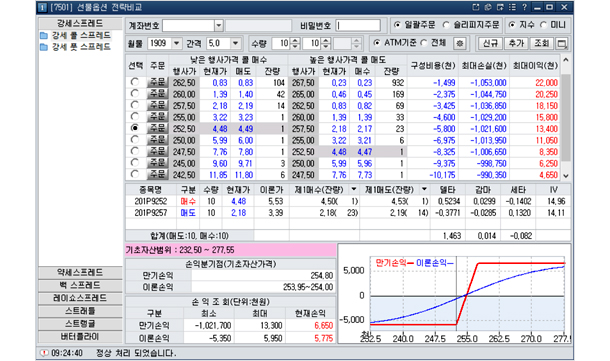Image resolution: width=610 pixels, height=361 pixels.
Task: Click 주문 button for strike 252.50 row
Action: (158, 128)
